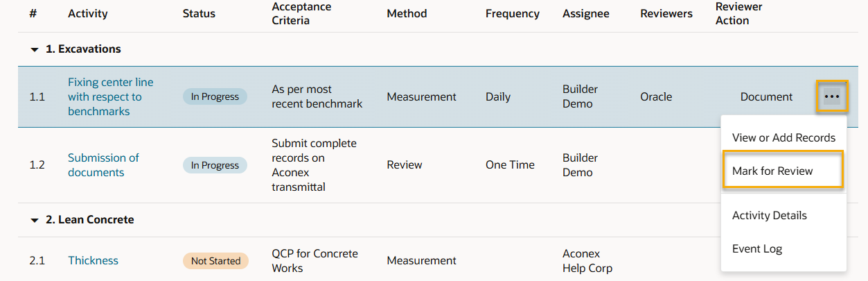Open the Event Log entry
This screenshot has width=868, height=281.
pyautogui.click(x=756, y=248)
